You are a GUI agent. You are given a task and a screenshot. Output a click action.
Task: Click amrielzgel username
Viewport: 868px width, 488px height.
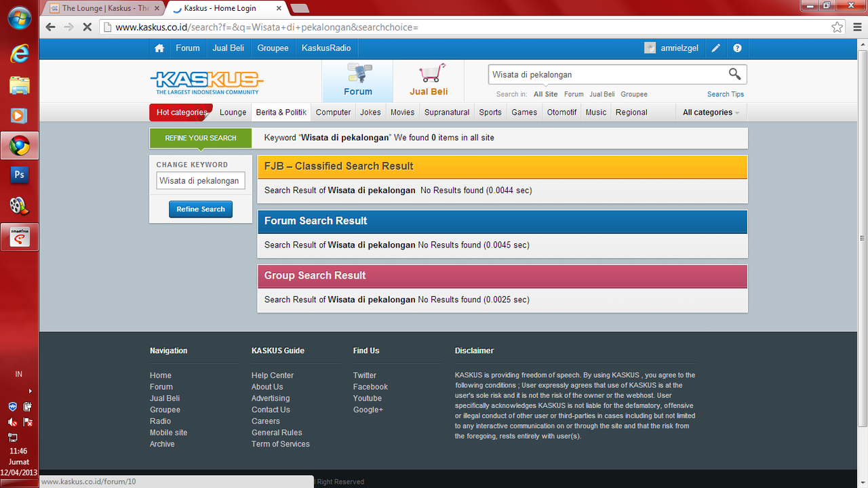[679, 48]
